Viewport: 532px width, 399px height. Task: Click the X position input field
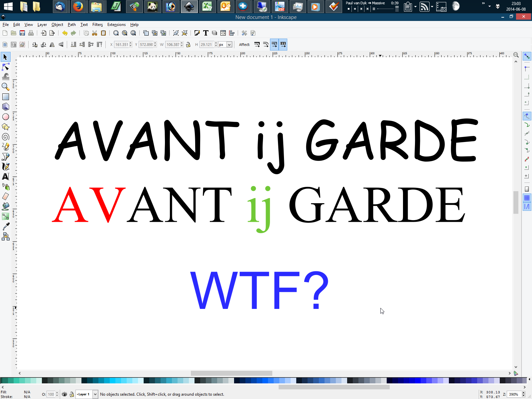pyautogui.click(x=121, y=45)
